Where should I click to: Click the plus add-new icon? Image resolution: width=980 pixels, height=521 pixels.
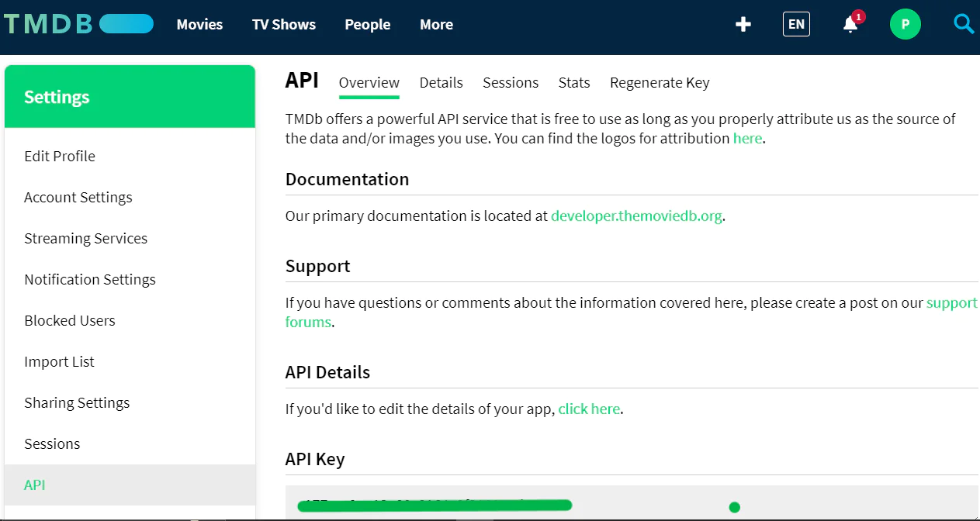click(743, 24)
